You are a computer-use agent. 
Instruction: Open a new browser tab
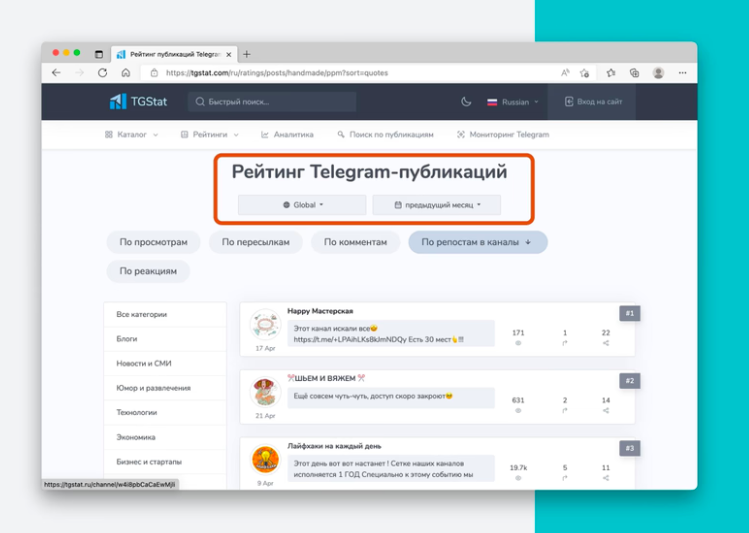coord(246,54)
